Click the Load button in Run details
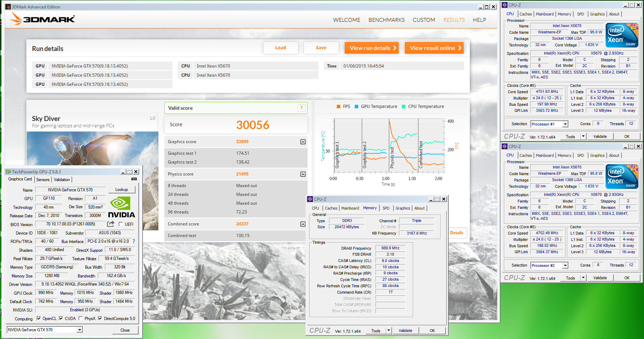 click(280, 48)
